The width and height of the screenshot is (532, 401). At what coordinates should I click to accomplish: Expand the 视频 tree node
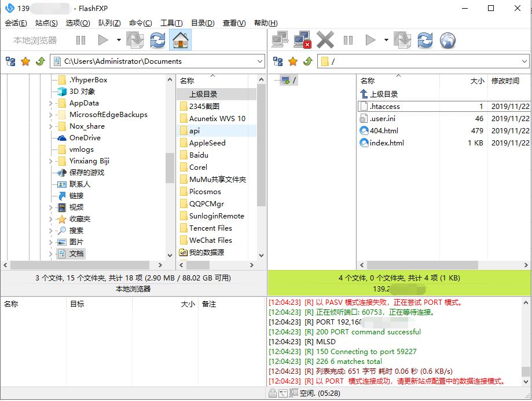(x=50, y=207)
